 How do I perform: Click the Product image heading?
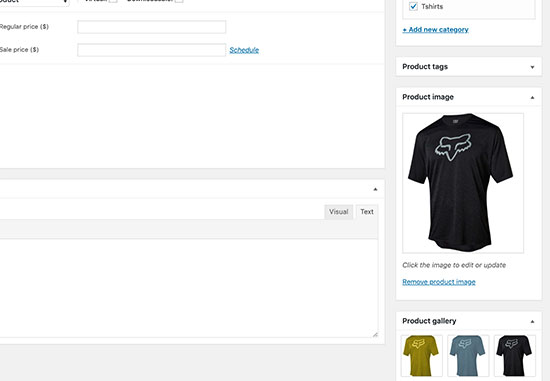point(428,97)
